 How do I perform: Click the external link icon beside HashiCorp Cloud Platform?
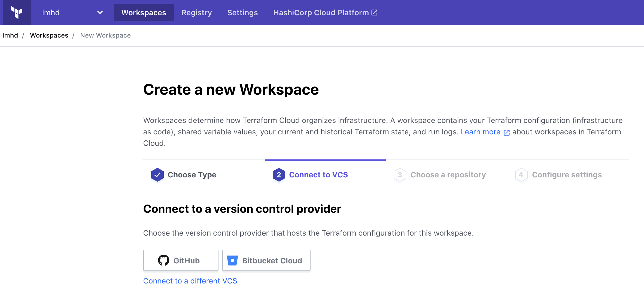[374, 12]
